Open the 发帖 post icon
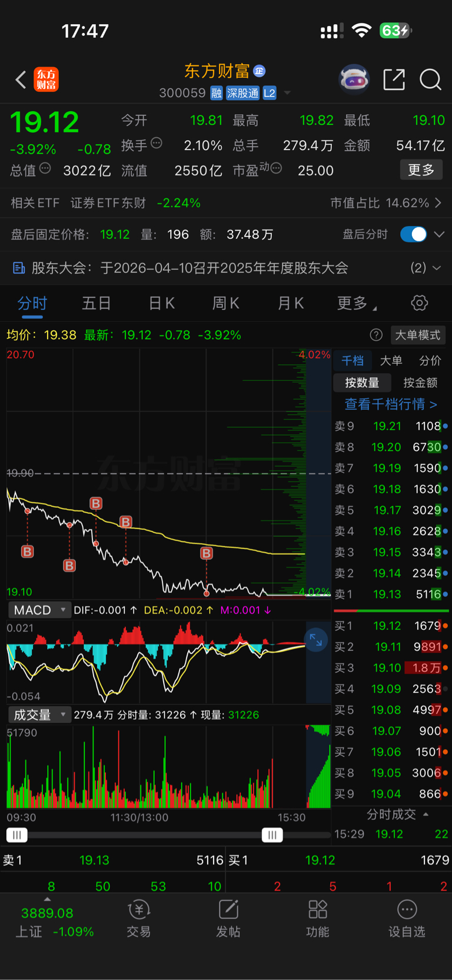This screenshot has width=452, height=980. click(228, 910)
